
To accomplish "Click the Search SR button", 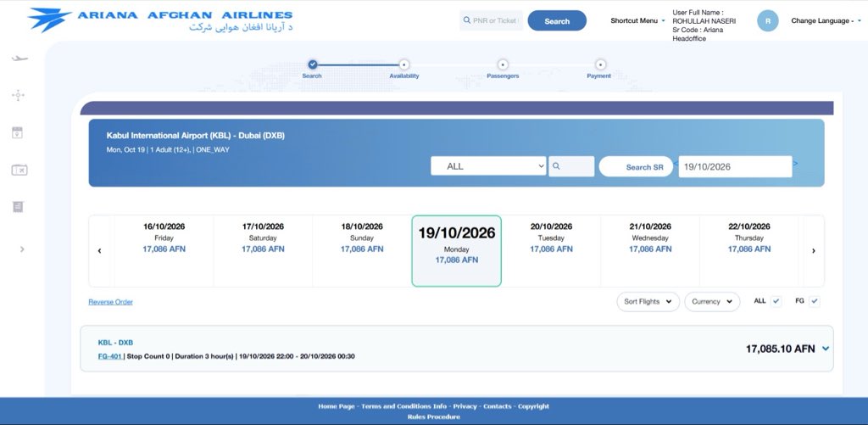I will coord(636,167).
